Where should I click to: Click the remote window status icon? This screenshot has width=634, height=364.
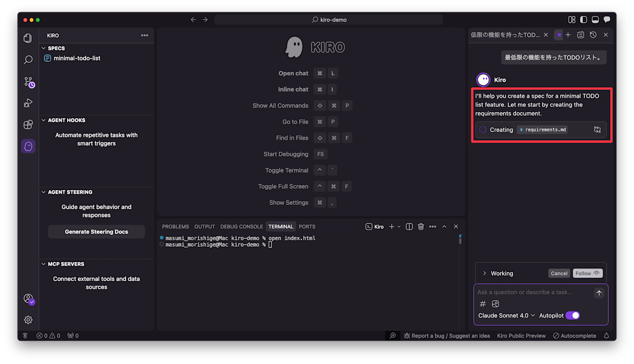tap(25, 335)
